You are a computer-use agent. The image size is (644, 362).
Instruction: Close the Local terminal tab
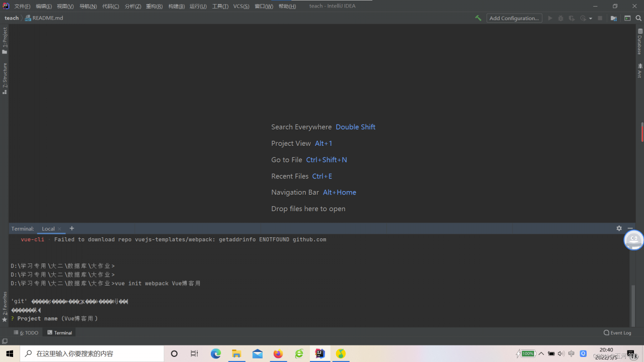click(x=59, y=229)
